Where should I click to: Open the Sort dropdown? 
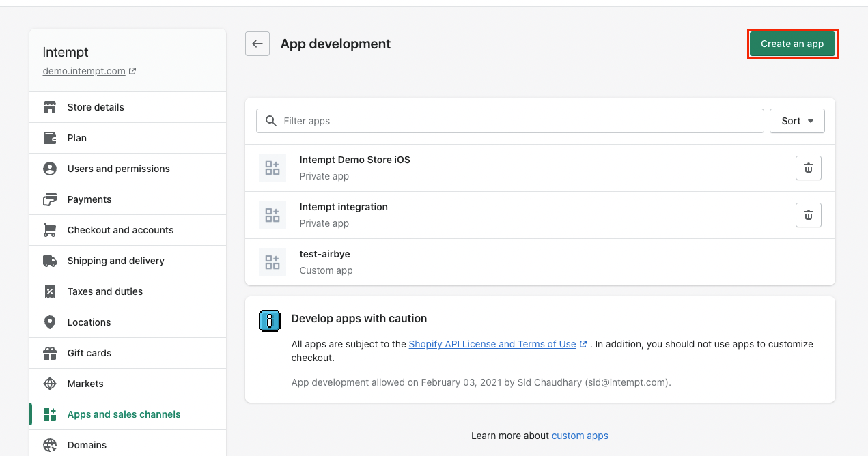point(797,121)
